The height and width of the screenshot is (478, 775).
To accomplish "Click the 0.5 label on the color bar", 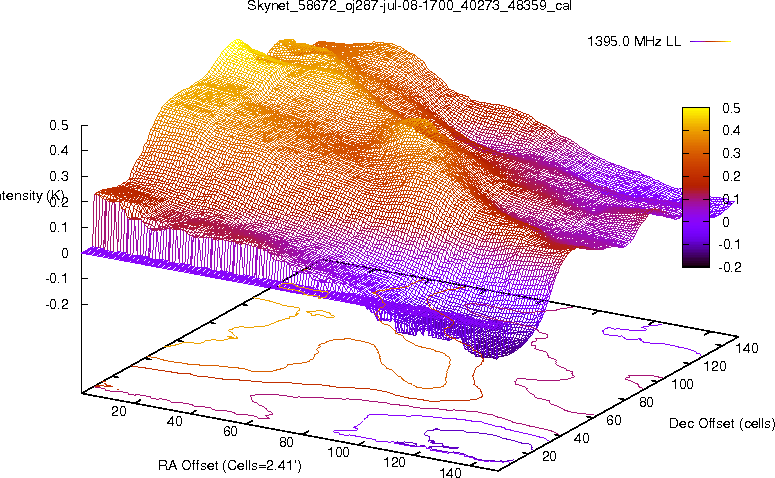I will click(x=731, y=108).
